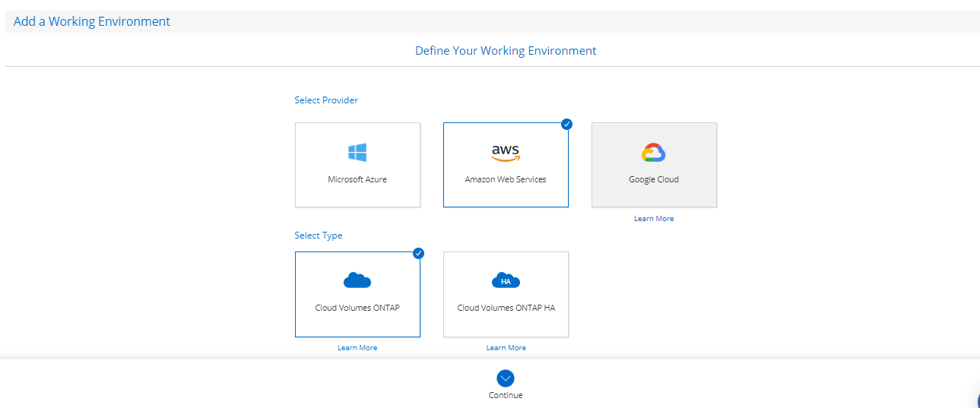
Task: Click the Add a Working Environment title
Action: (x=92, y=21)
